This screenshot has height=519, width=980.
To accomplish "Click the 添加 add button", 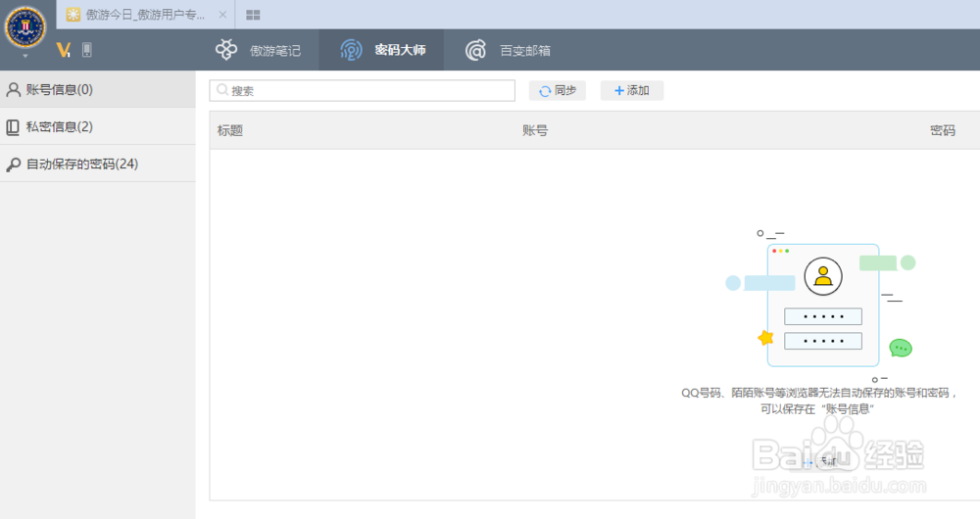I will 632,90.
